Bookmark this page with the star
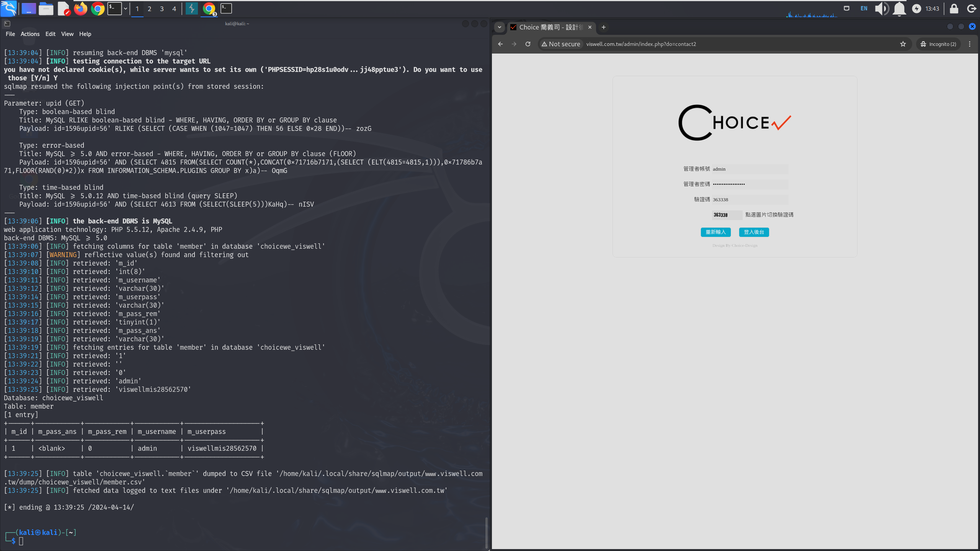 903,44
